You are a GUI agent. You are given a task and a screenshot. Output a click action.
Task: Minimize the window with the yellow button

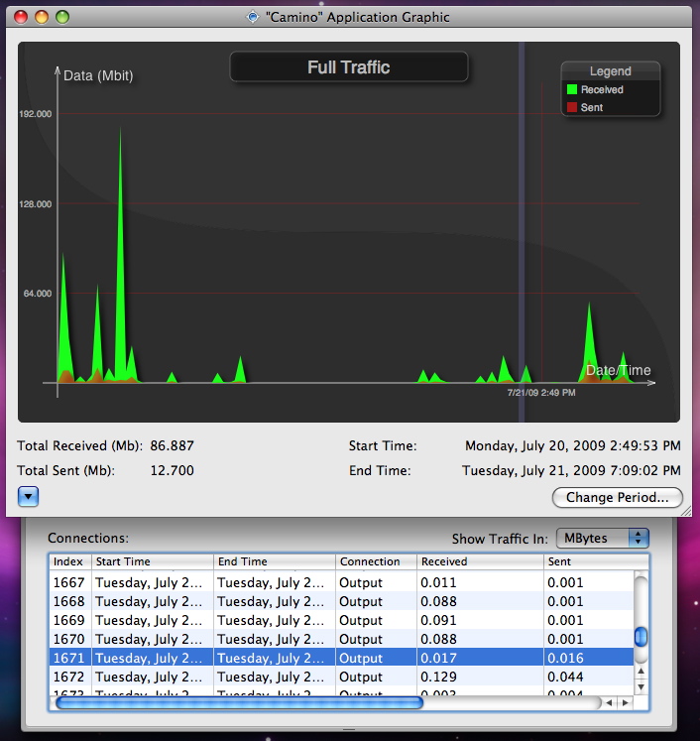42,17
